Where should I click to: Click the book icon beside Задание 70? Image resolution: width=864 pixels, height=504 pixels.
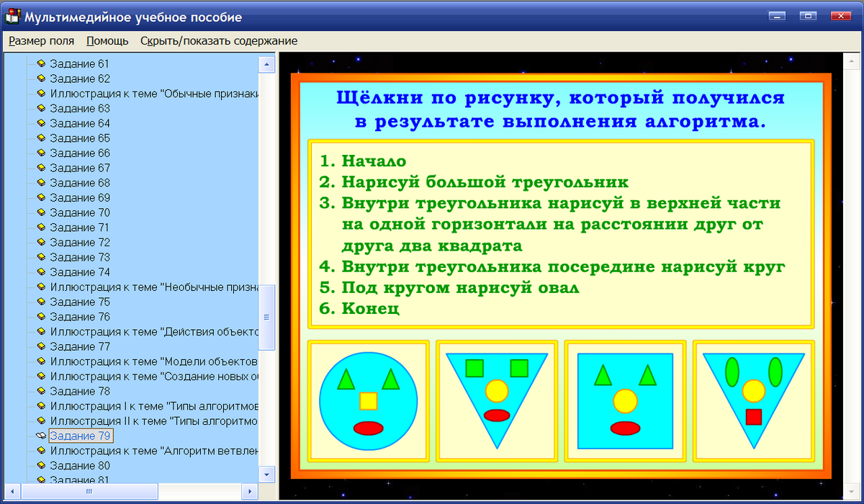click(41, 212)
